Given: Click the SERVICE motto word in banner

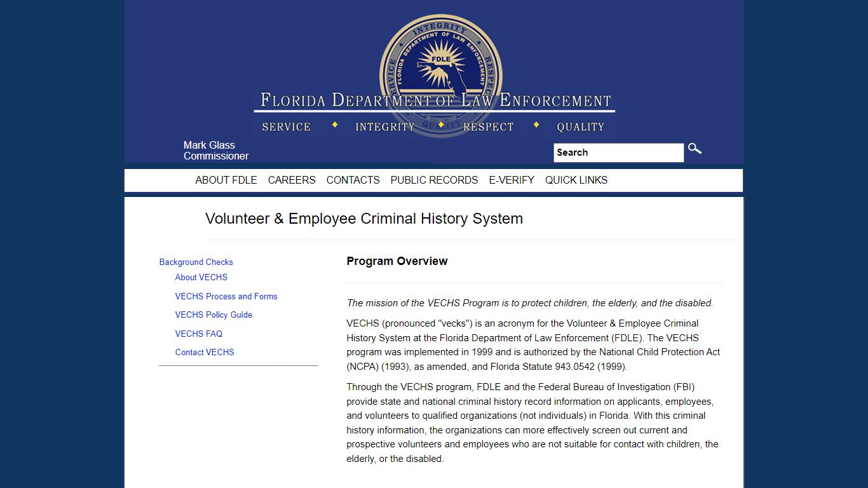Looking at the screenshot, I should 287,127.
